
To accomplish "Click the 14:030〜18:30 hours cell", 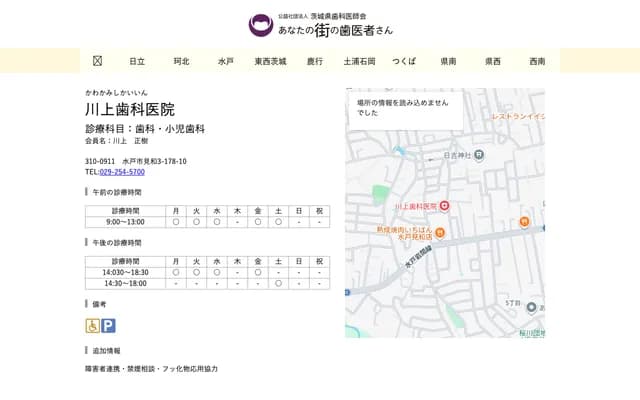I will coord(125,272).
